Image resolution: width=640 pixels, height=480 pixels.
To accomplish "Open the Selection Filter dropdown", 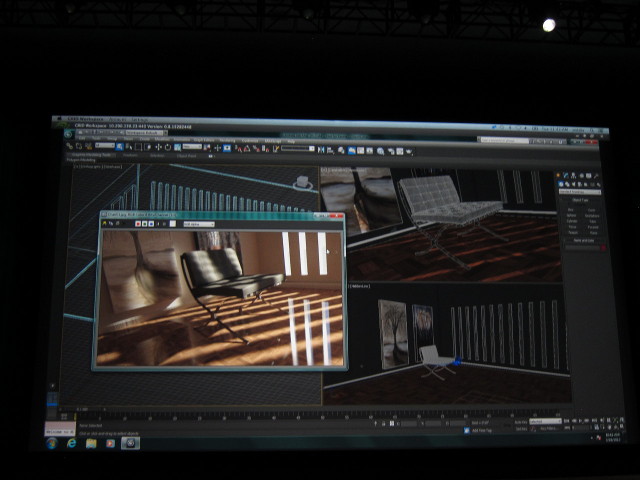I will pos(105,145).
